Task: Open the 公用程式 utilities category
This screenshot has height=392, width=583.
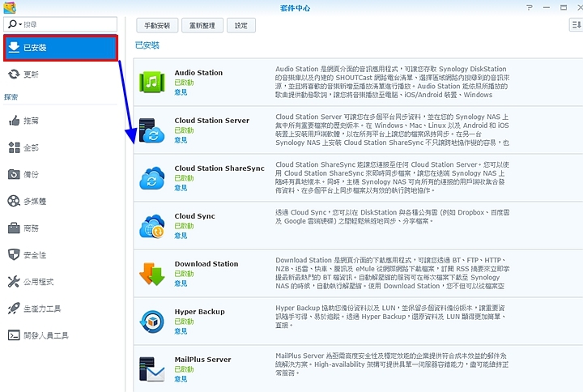Action: pyautogui.click(x=61, y=282)
